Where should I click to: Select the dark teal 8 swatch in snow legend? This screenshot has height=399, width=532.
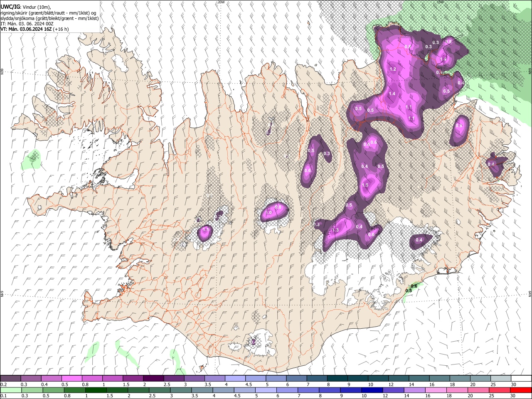pos(337,379)
